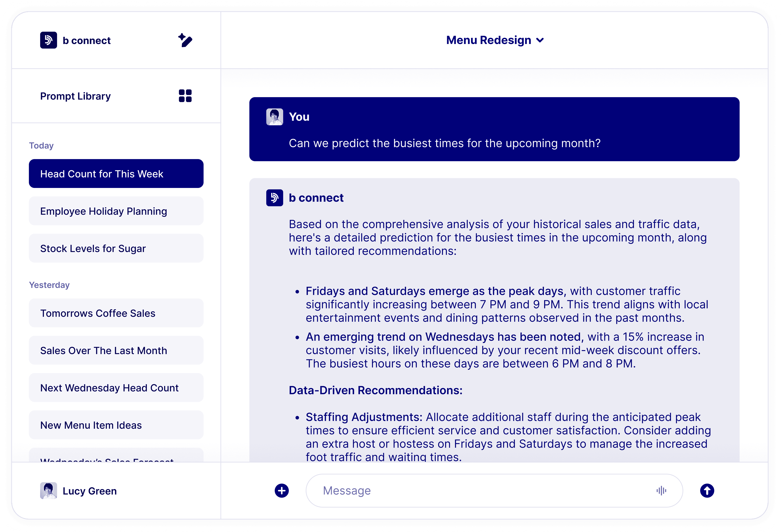781x532 pixels.
Task: Focus the Message input field
Action: [494, 491]
